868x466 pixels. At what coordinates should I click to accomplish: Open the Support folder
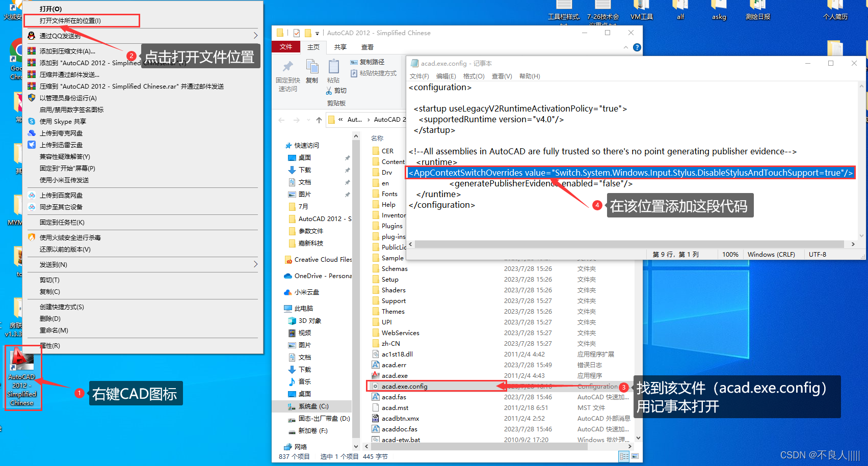click(x=393, y=301)
